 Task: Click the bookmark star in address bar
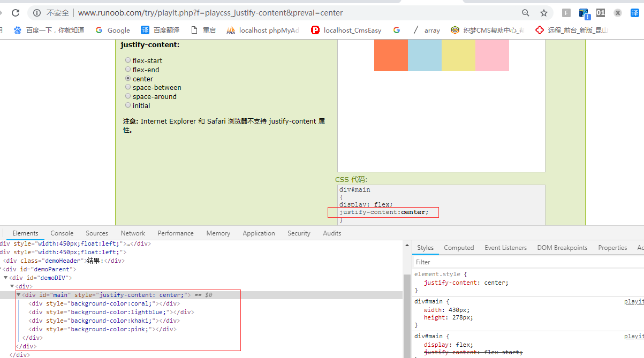544,13
